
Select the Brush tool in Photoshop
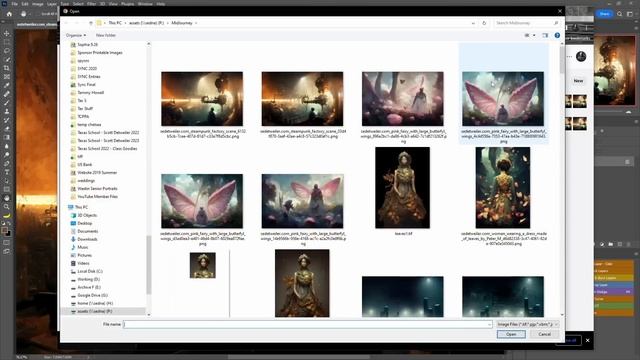point(7,102)
